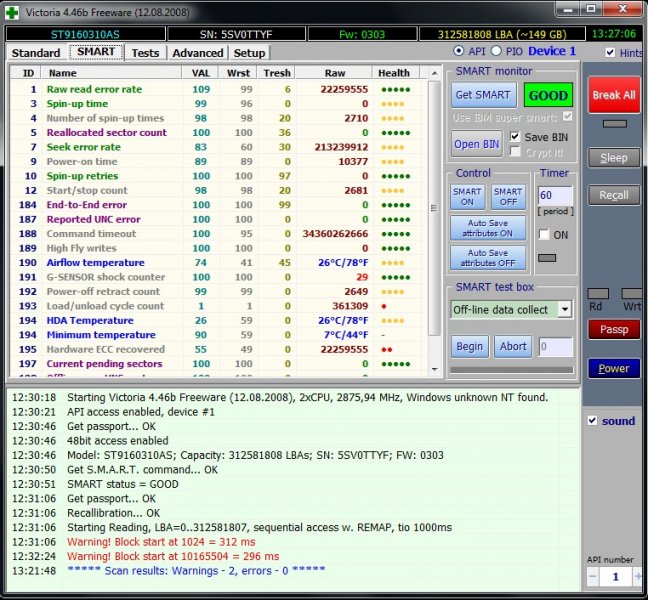Click the blue Power button
This screenshot has height=600, width=648.
click(613, 369)
